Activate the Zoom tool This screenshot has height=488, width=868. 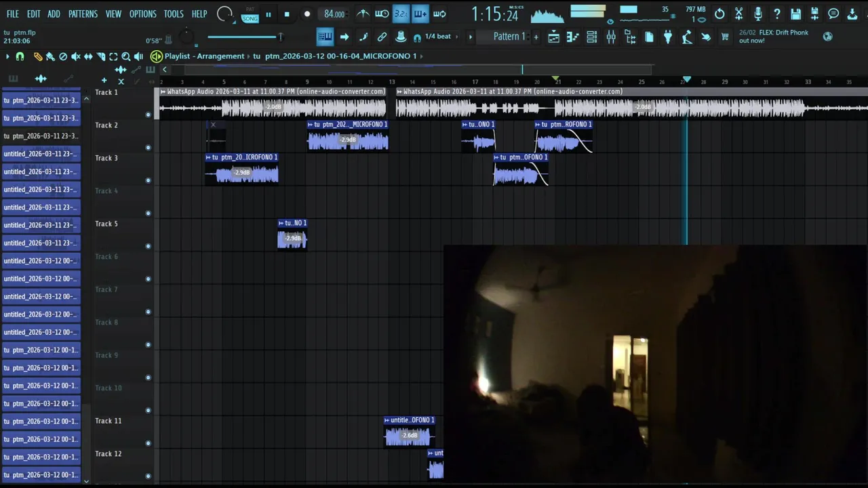point(126,57)
